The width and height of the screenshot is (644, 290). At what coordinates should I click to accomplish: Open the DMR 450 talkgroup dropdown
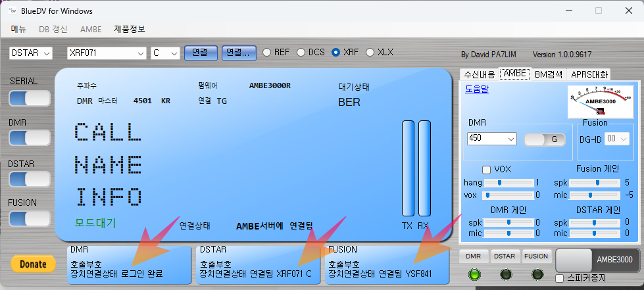pos(491,139)
